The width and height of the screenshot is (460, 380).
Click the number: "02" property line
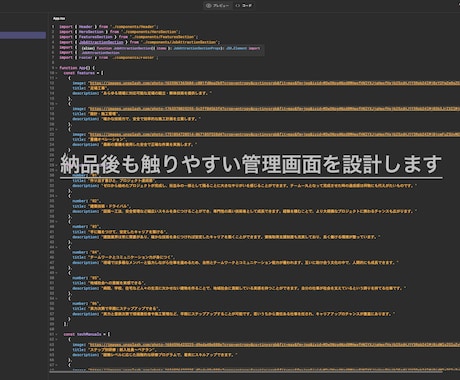click(87, 201)
